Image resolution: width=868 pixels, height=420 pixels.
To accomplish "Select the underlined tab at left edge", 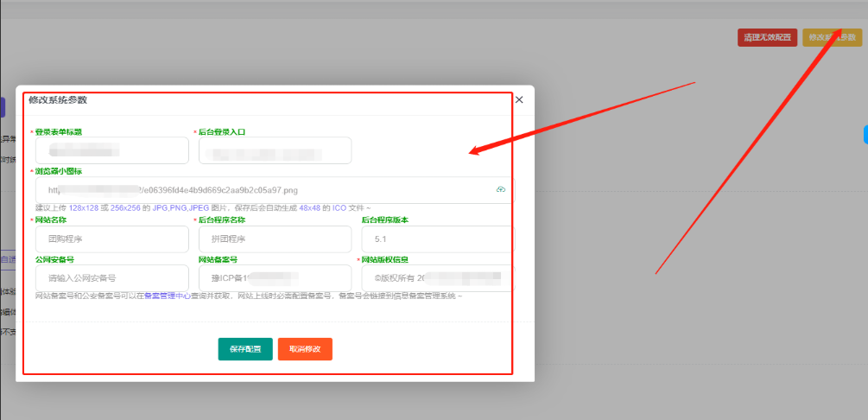I will 7,259.
